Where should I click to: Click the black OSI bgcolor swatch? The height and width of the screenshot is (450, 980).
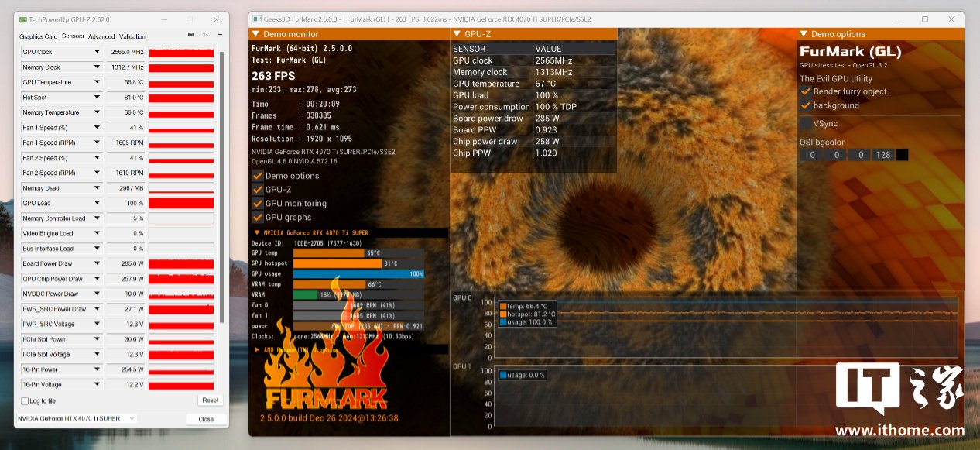902,155
